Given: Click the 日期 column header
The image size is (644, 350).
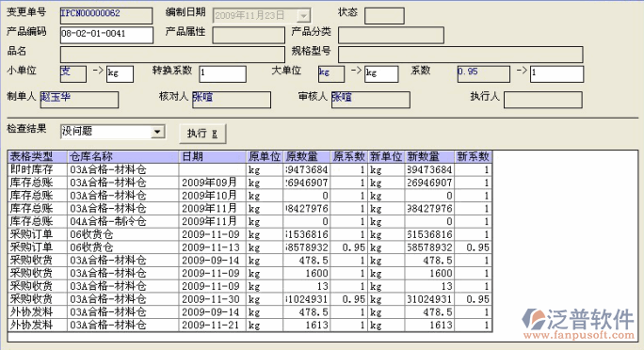Looking at the screenshot, I should [x=213, y=157].
